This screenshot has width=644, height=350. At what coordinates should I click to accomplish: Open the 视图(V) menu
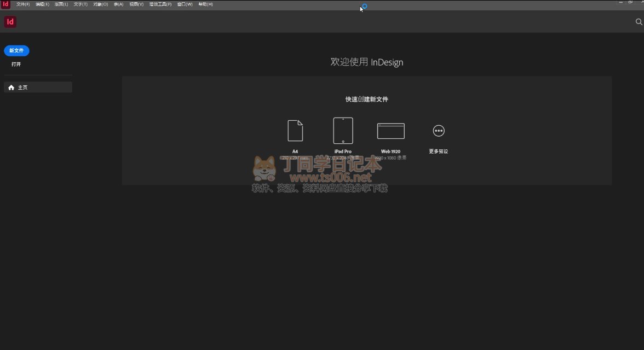point(136,4)
